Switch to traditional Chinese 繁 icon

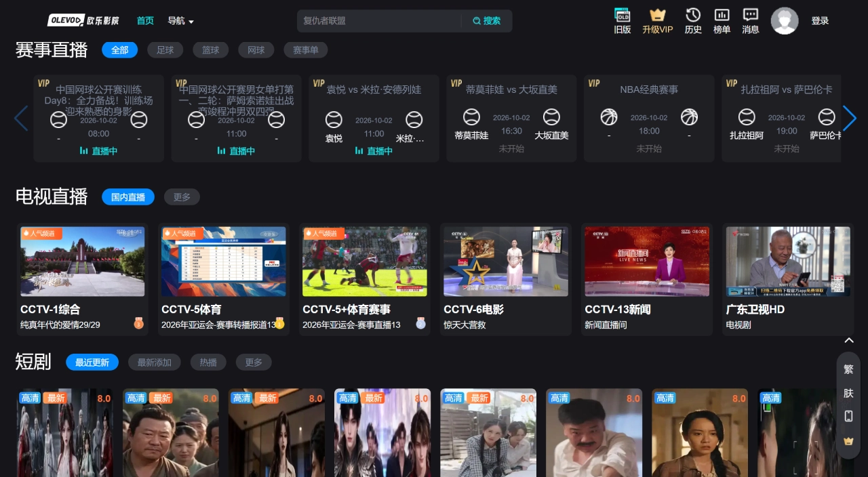[848, 369]
